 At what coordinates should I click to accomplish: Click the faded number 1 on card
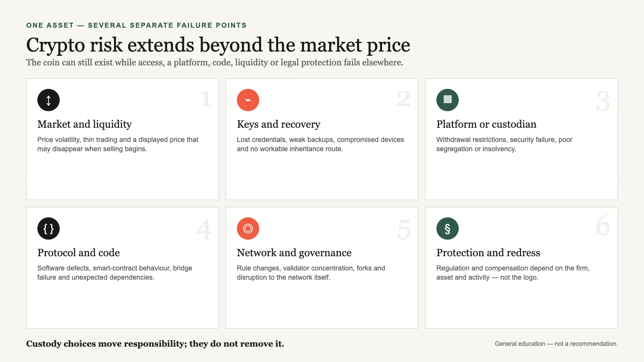coord(206,99)
